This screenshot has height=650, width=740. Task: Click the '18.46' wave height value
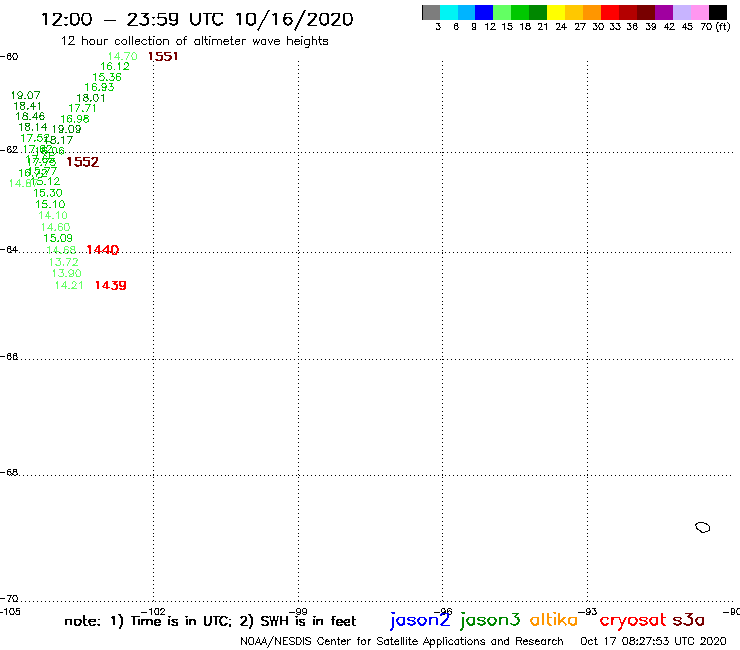30,117
